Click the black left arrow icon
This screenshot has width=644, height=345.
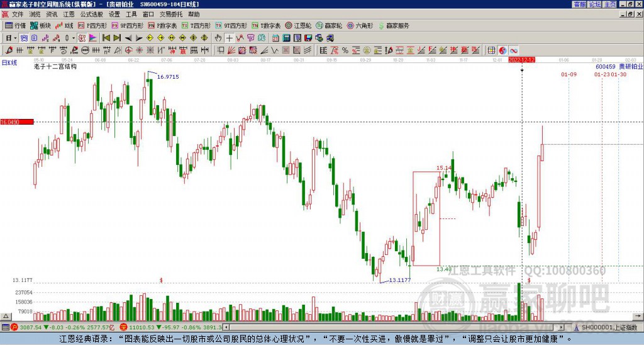click(128, 38)
